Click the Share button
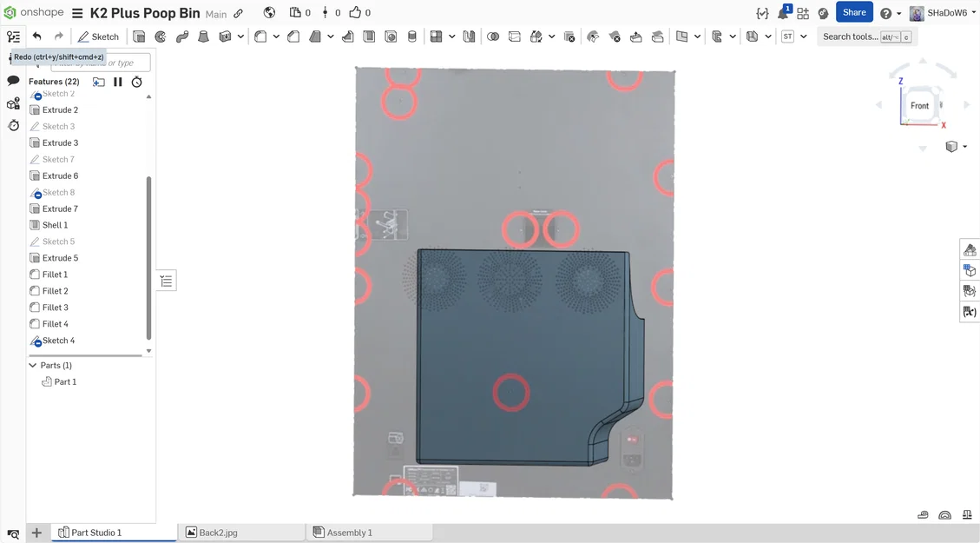Viewport: 980px width, 543px height. [854, 12]
